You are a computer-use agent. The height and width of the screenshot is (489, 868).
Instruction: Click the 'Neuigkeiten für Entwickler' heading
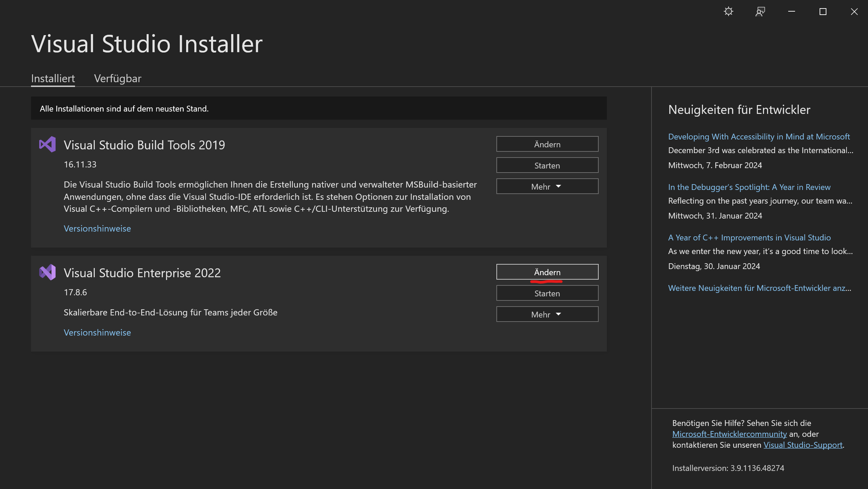click(x=739, y=110)
